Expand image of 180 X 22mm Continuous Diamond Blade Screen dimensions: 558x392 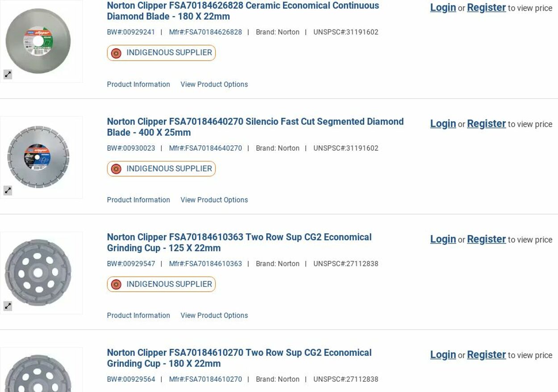point(8,74)
